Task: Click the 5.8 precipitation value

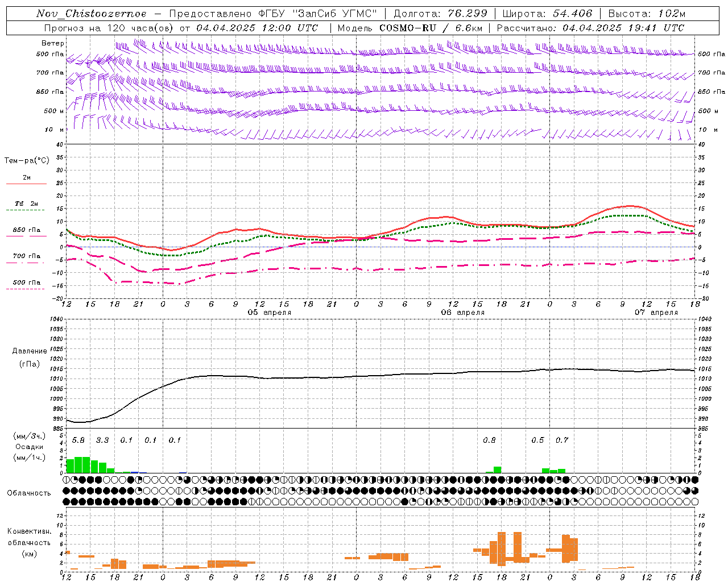Action: point(78,440)
